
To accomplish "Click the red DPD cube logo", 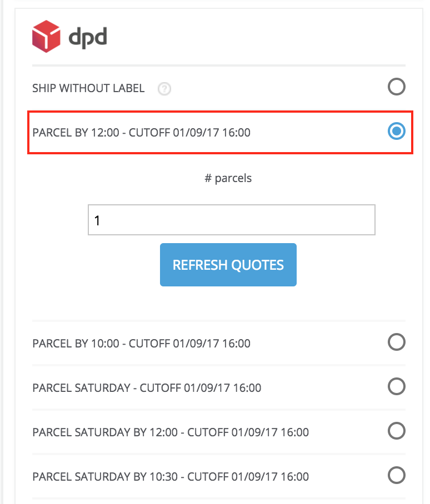I will (x=46, y=36).
